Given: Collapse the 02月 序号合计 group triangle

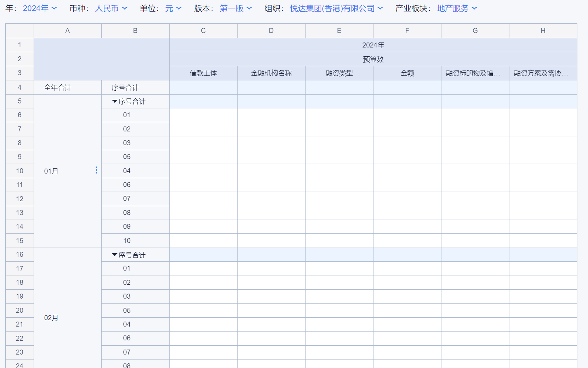Looking at the screenshot, I should pos(115,255).
